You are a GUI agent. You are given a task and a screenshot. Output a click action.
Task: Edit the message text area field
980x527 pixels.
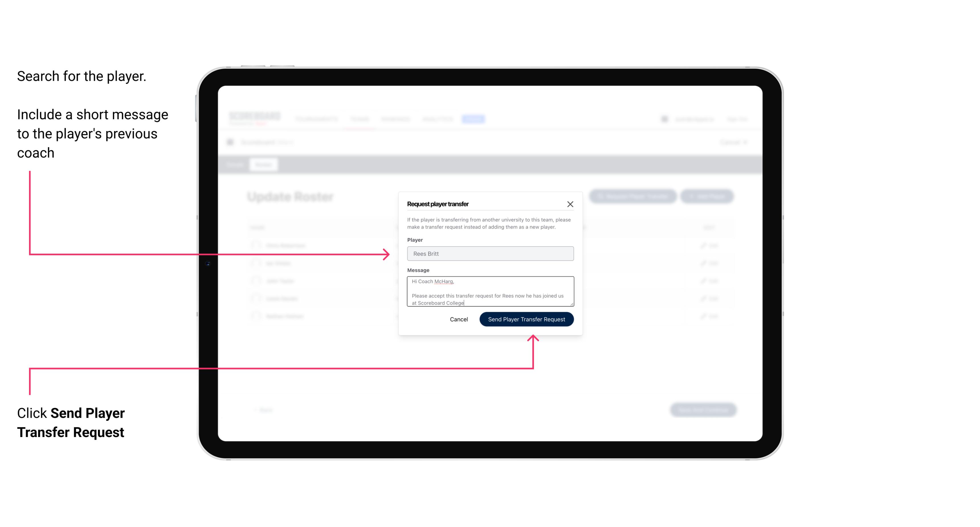(489, 292)
